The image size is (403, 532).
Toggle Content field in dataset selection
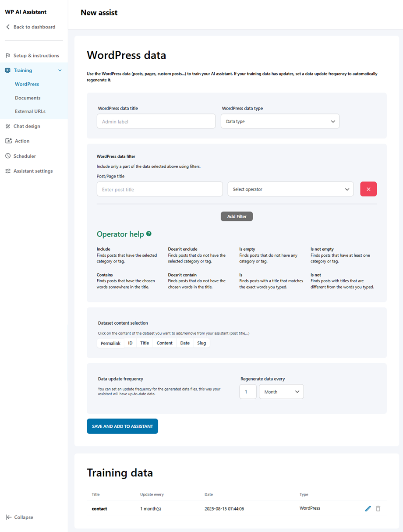click(x=164, y=343)
